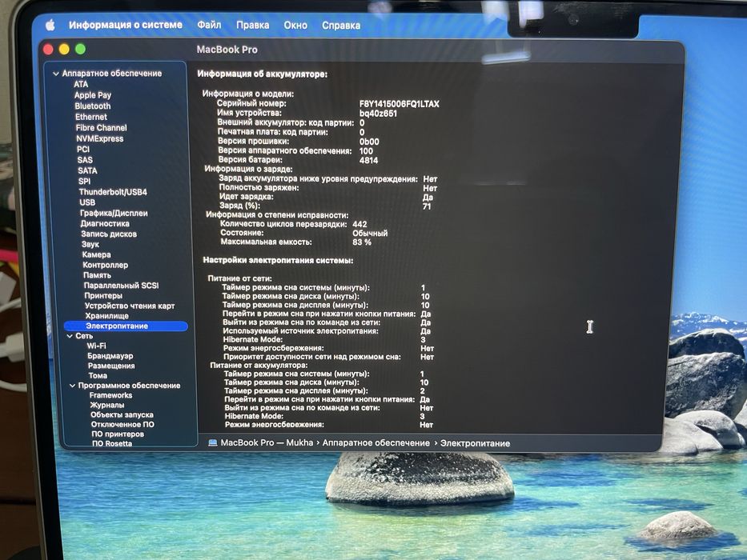Select Объекты запуска in the sidebar

coord(122,414)
